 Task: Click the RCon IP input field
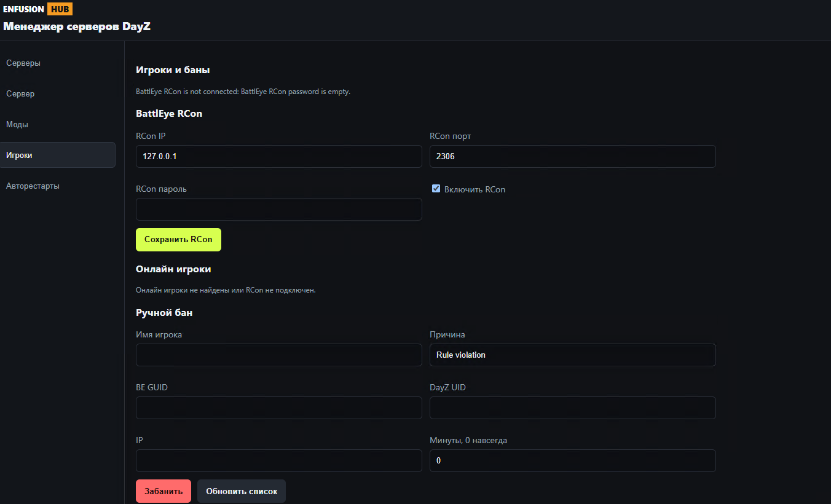coord(279,156)
